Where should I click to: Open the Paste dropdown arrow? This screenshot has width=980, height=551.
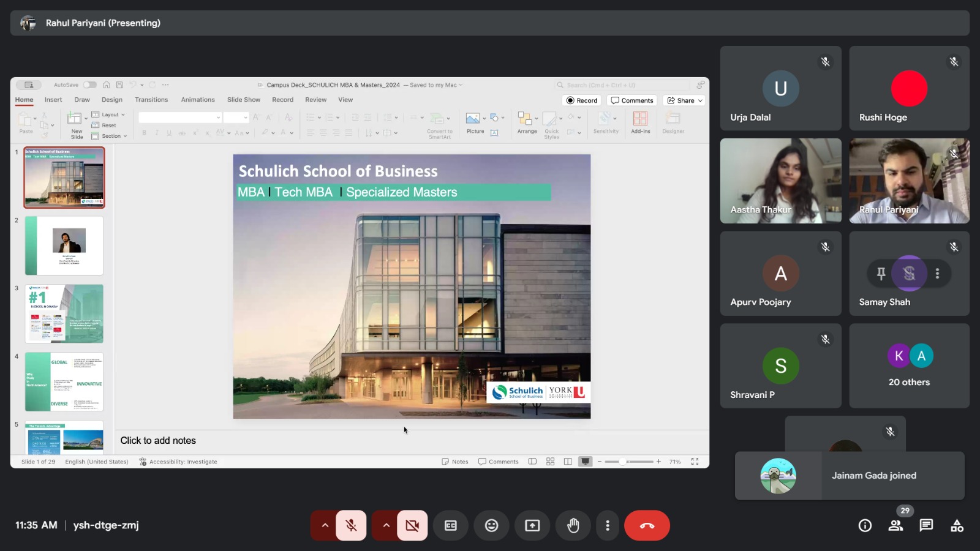click(x=35, y=119)
